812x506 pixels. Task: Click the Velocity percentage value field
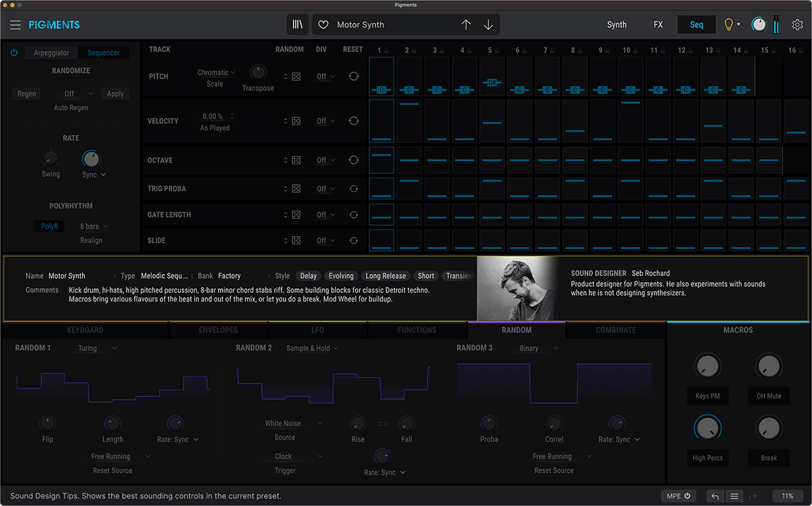213,116
